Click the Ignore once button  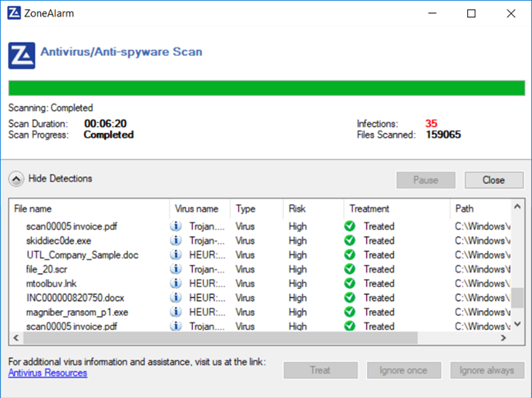click(404, 370)
